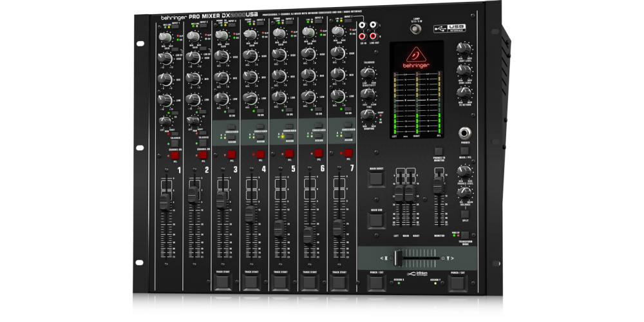Toggle channel 5 EQ On switch
644x322 pixels.
[x=289, y=110]
